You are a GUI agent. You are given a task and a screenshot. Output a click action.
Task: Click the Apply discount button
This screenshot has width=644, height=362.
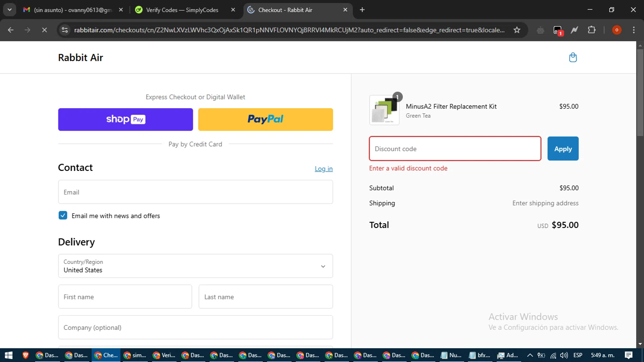[563, 149]
